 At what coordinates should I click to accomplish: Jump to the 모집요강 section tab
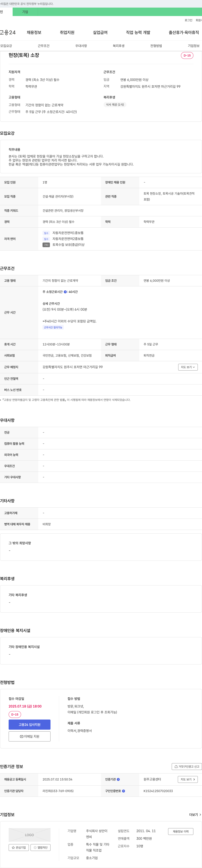[6, 46]
